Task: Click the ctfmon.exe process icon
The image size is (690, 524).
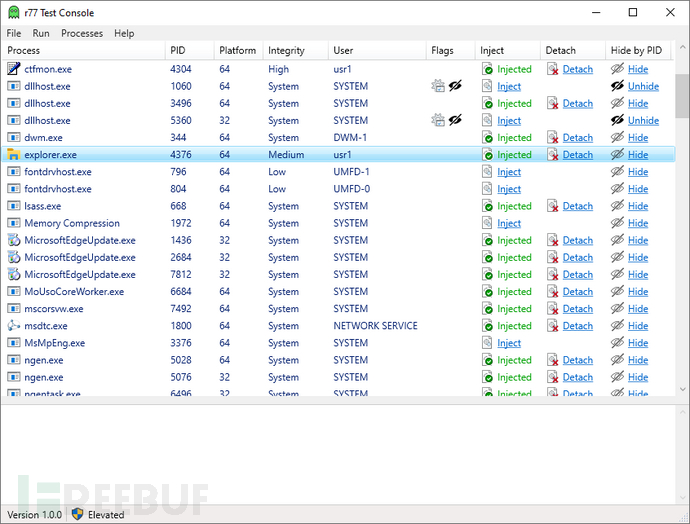Action: point(14,69)
